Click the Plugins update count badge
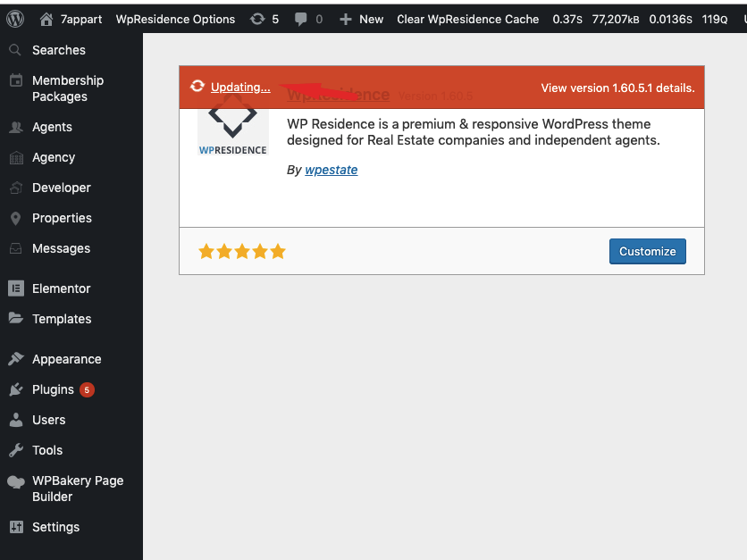747x560 pixels. pyautogui.click(x=87, y=390)
